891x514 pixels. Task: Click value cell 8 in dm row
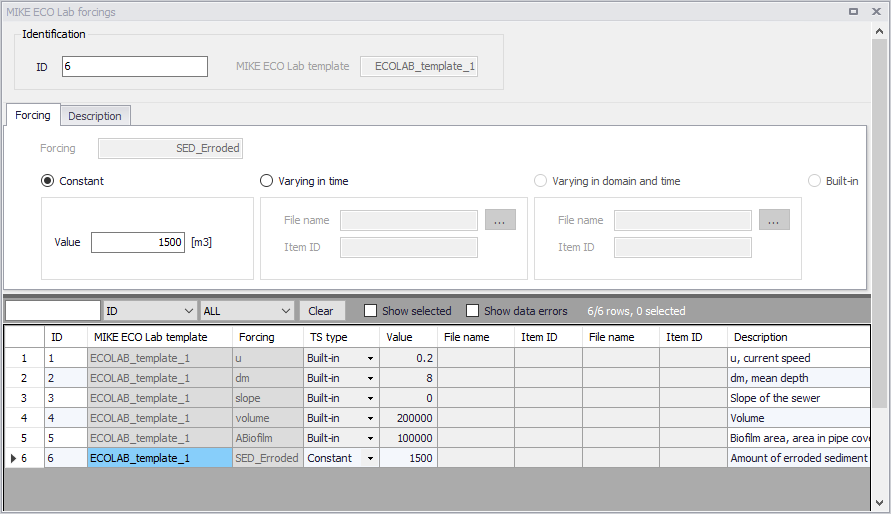pyautogui.click(x=409, y=378)
